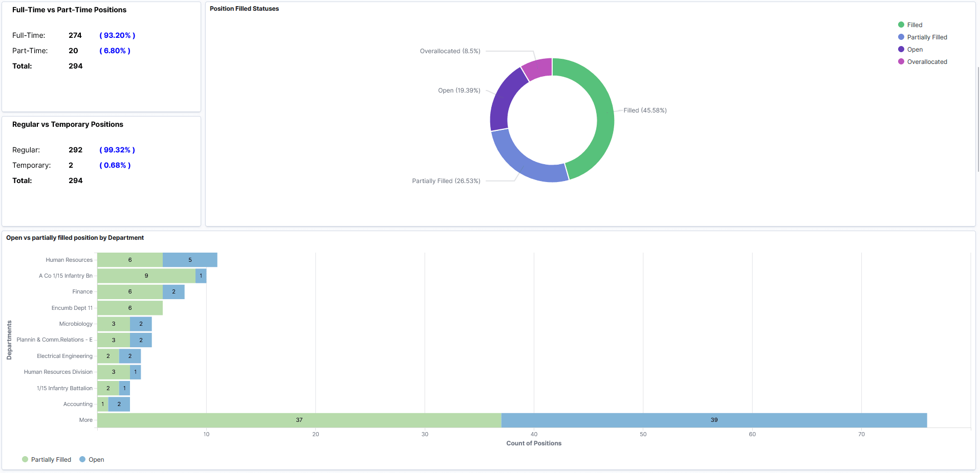Click the A Co 1/15 Infantry Bn bar
Viewport: 980px width, 473px height.
[146, 276]
